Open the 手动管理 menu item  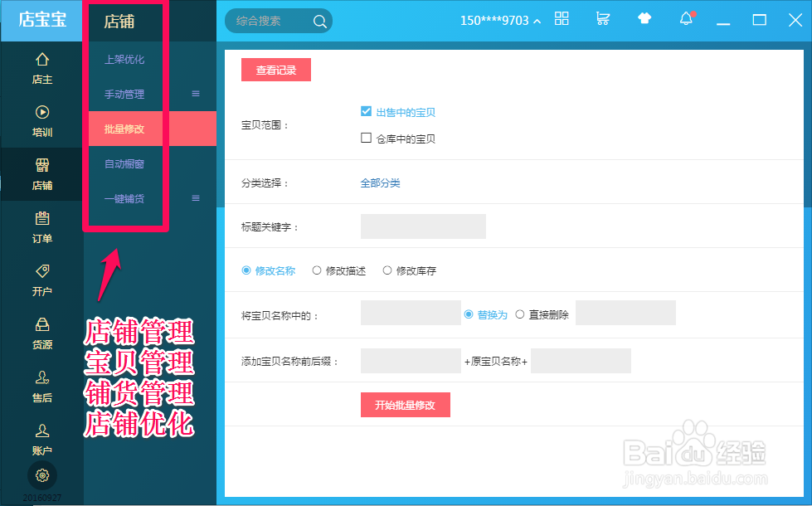[124, 95]
